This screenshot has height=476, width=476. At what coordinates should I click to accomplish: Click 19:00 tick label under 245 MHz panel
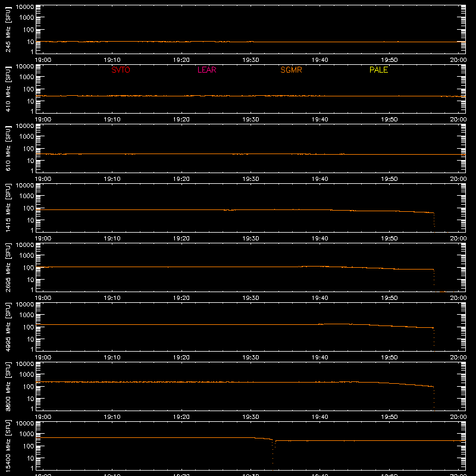(43, 60)
